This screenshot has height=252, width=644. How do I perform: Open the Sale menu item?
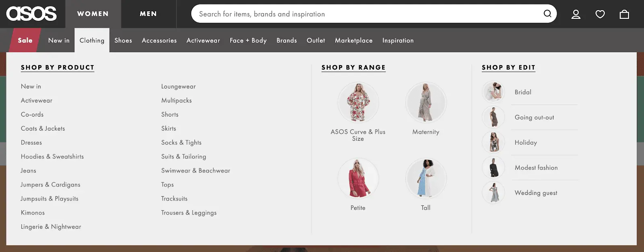(x=25, y=40)
